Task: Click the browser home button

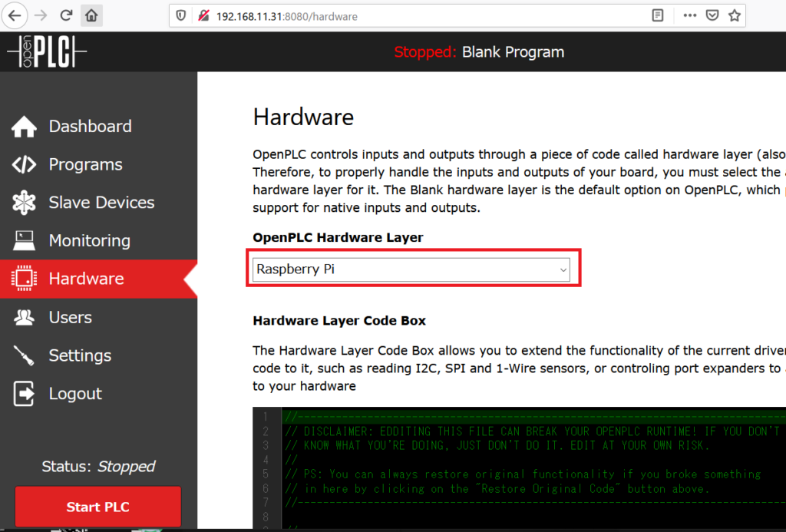Action: pyautogui.click(x=91, y=15)
